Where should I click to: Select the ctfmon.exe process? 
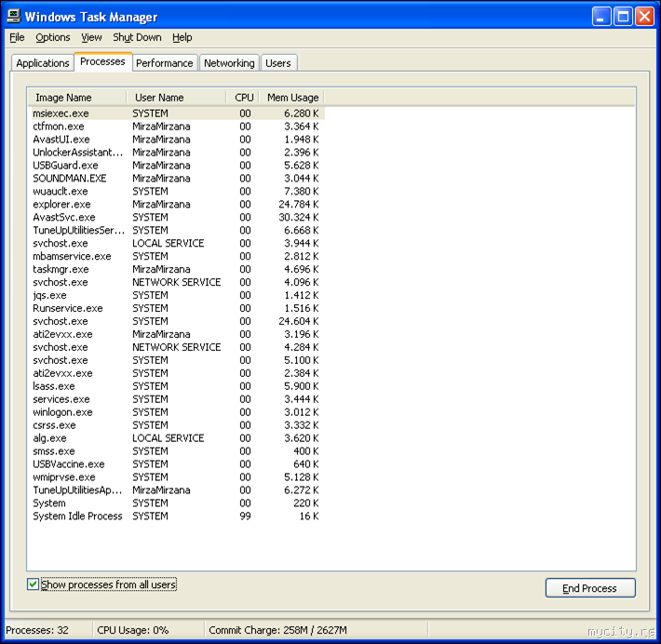coord(176,127)
